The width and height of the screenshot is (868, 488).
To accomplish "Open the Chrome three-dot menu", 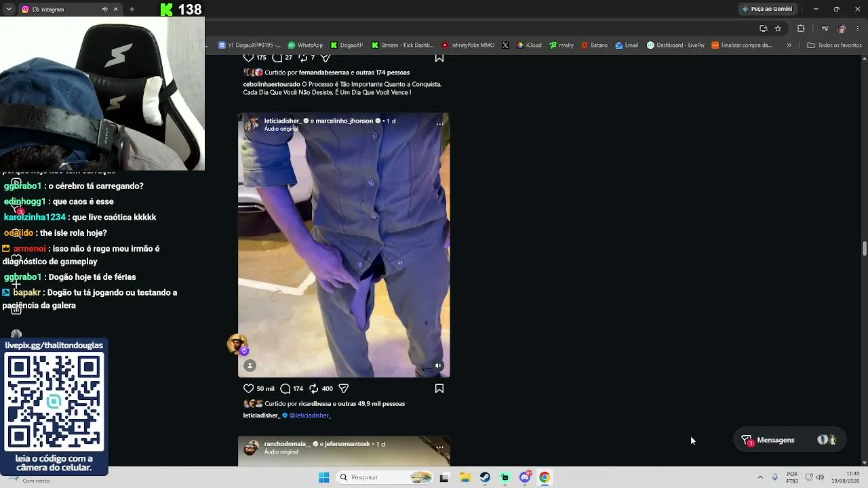I will pyautogui.click(x=859, y=28).
